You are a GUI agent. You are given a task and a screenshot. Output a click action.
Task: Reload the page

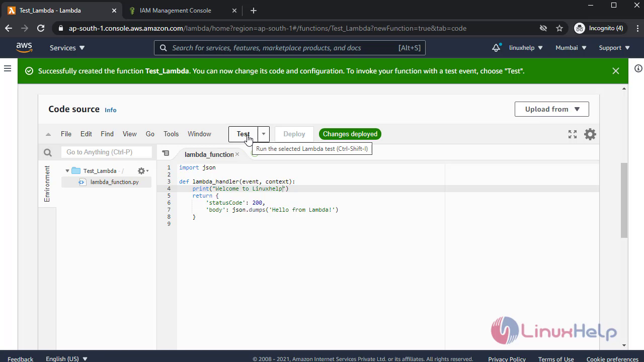(41, 28)
